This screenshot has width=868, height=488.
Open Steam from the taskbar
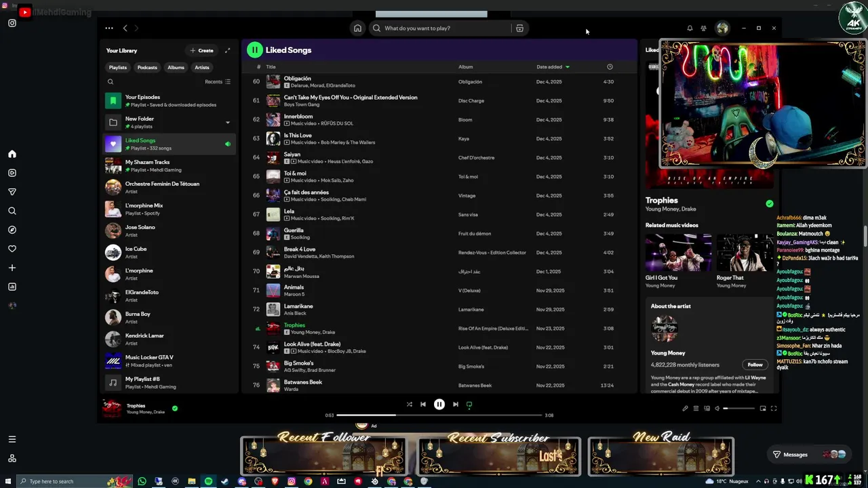(225, 481)
